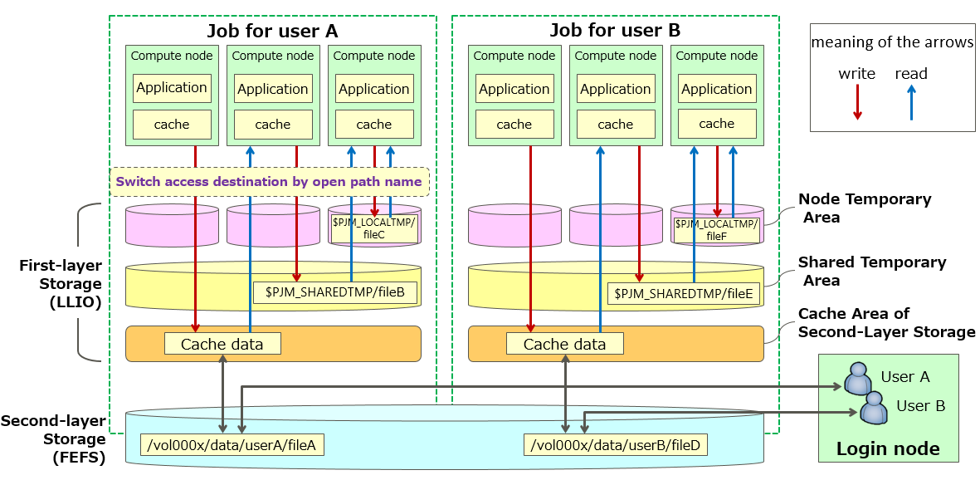Click the blue read arrow in legend
980x480 pixels.
point(911,102)
